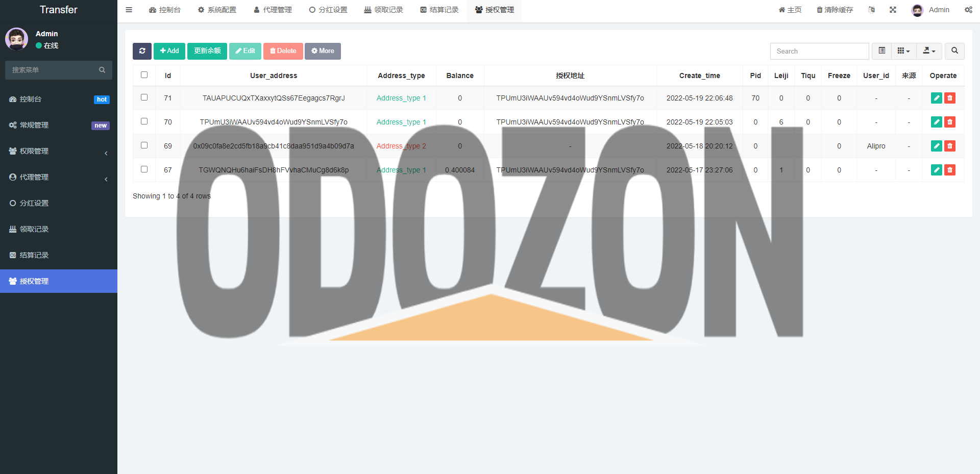Click delete icon for row Id 71

point(949,98)
